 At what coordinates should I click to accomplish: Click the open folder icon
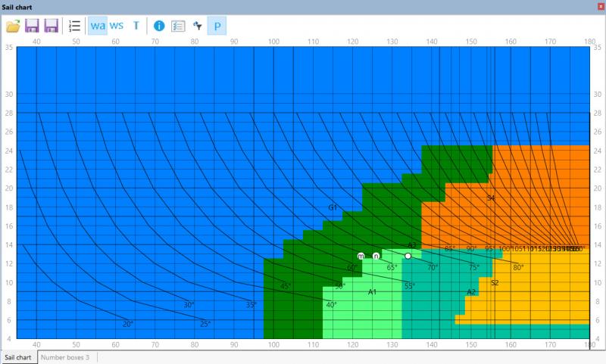13,26
